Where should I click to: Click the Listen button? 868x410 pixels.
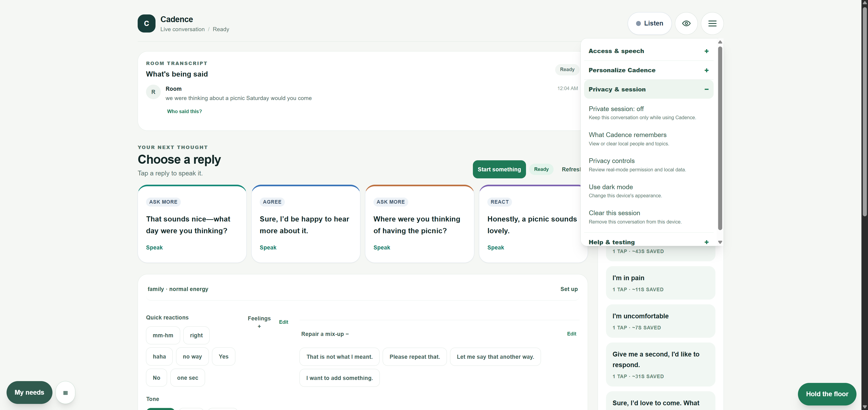pos(649,23)
